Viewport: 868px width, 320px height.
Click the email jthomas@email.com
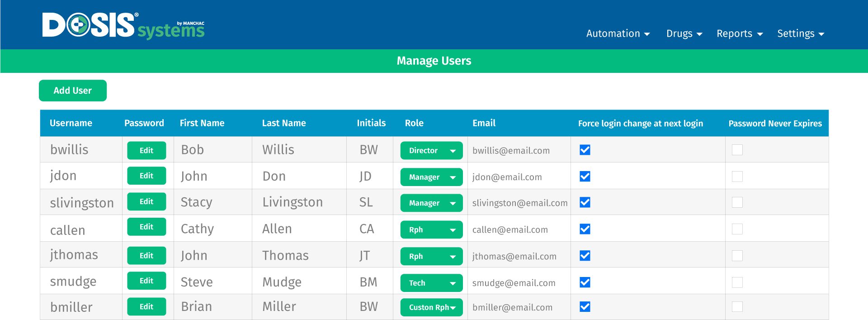click(514, 256)
